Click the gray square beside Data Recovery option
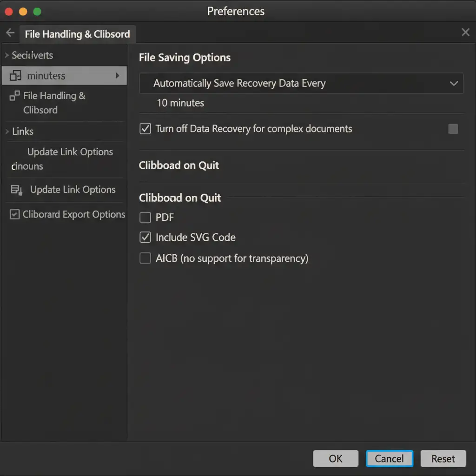Image resolution: width=476 pixels, height=476 pixels. (453, 129)
